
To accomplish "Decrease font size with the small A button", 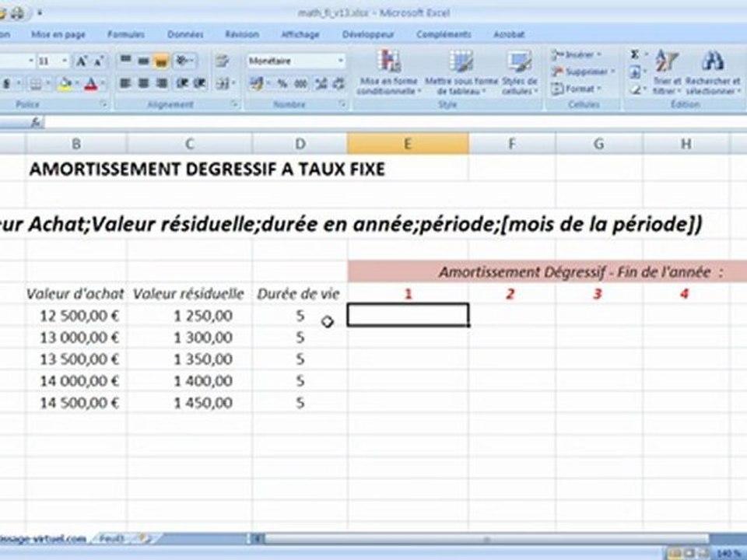I will click(x=99, y=61).
